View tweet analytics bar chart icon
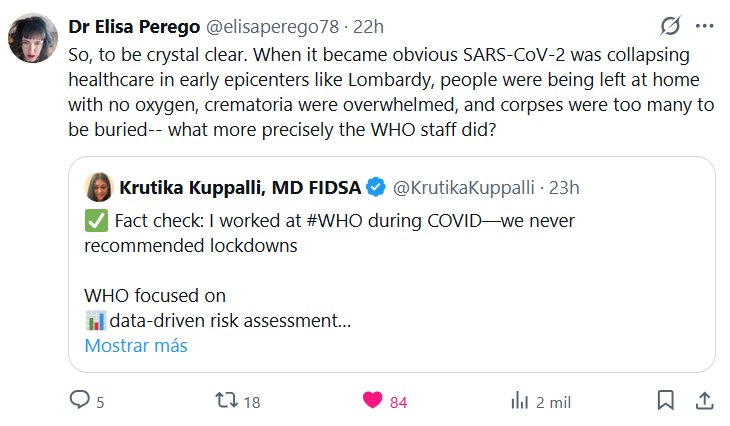This screenshot has width=730, height=426. (520, 401)
